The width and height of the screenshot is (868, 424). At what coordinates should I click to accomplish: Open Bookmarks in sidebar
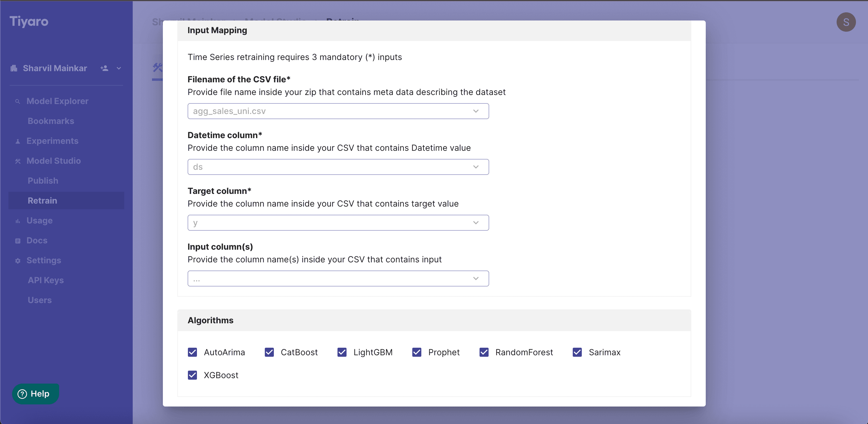51,121
